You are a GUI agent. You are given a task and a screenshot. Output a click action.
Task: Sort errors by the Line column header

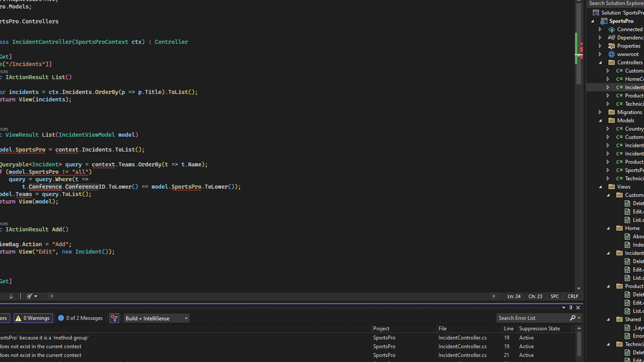coord(508,328)
